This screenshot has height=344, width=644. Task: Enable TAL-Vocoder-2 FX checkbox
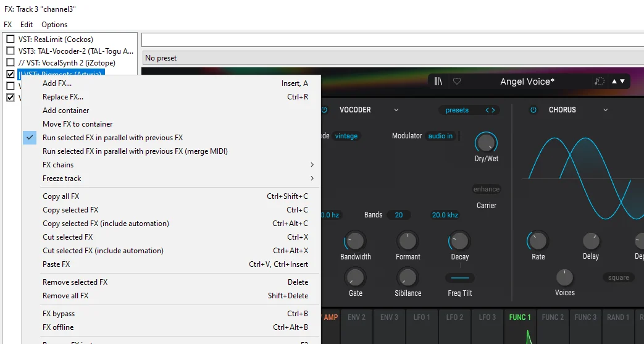coord(10,51)
